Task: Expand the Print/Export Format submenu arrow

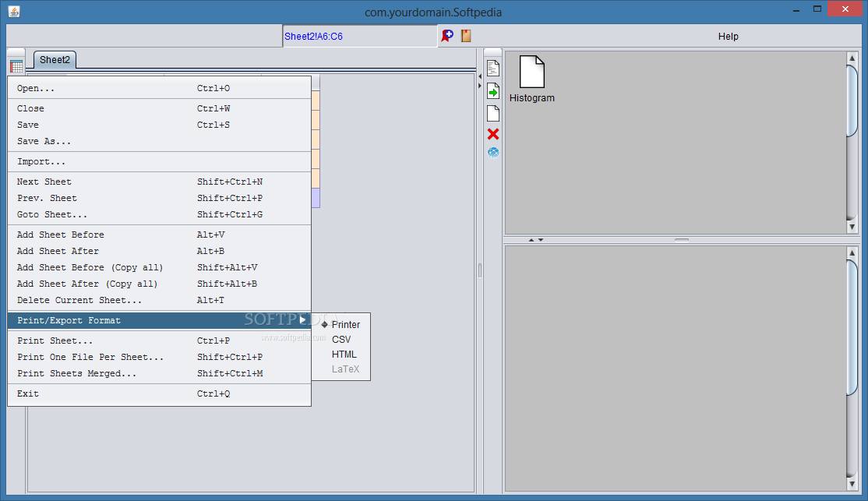Action: (x=303, y=320)
